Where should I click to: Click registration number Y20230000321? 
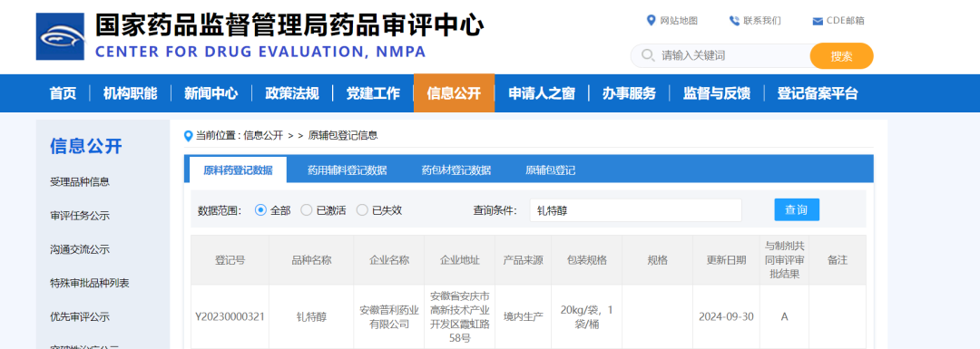(230, 316)
